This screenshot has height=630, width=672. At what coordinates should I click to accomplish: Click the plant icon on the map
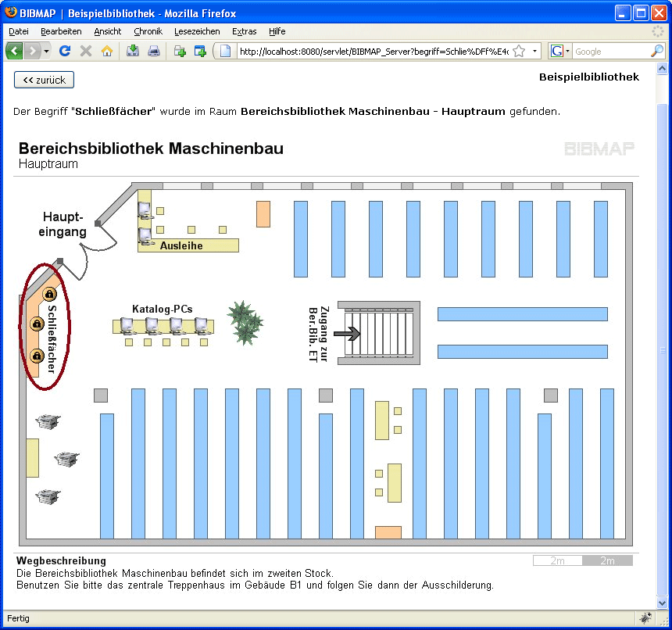point(245,323)
